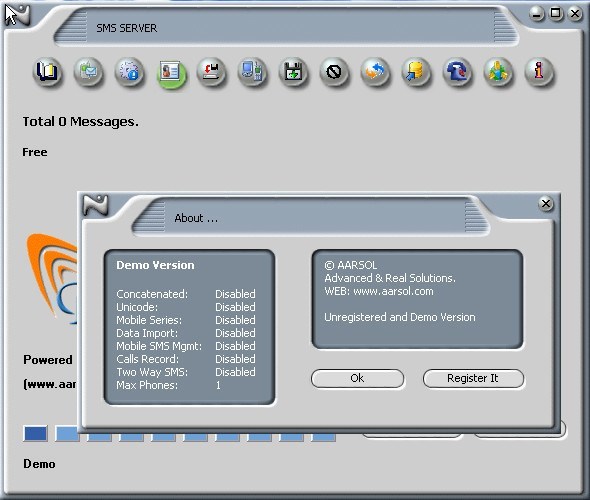Click the SMS Server logo in main title bar
The image size is (590, 500).
click(17, 14)
